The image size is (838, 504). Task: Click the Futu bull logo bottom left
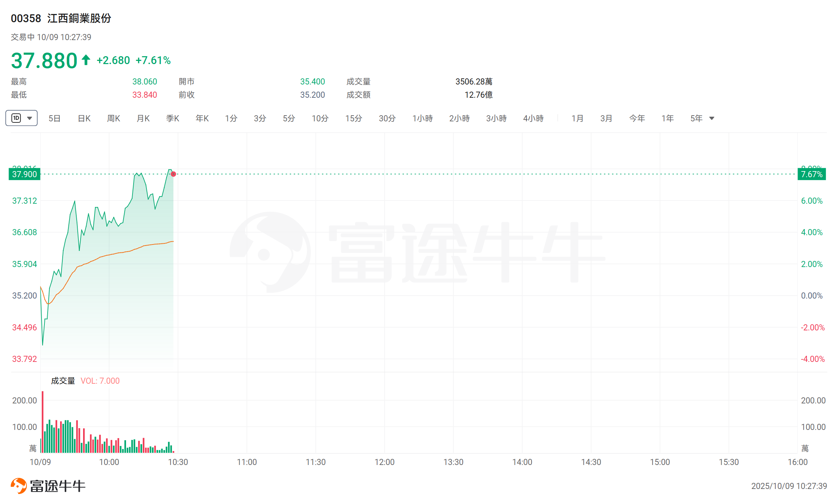[x=19, y=486]
